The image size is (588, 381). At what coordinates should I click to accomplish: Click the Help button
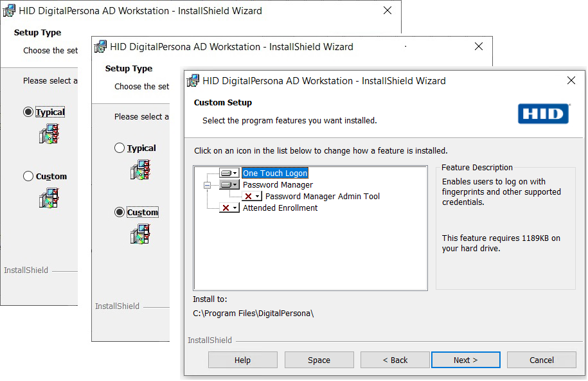[242, 360]
